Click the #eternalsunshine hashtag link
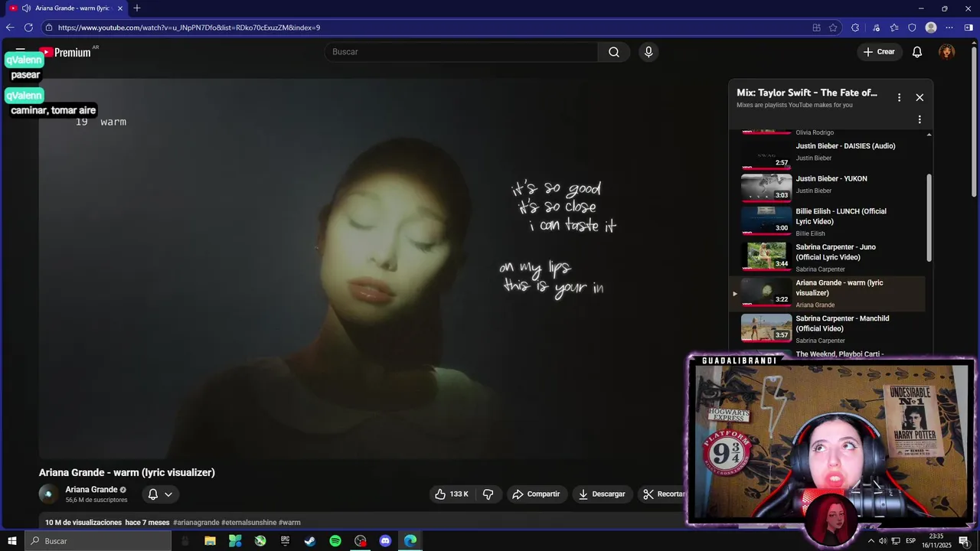 pyautogui.click(x=249, y=523)
